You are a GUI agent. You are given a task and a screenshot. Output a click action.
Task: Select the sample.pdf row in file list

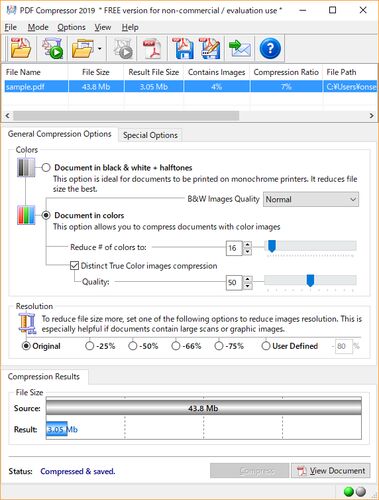click(190, 87)
